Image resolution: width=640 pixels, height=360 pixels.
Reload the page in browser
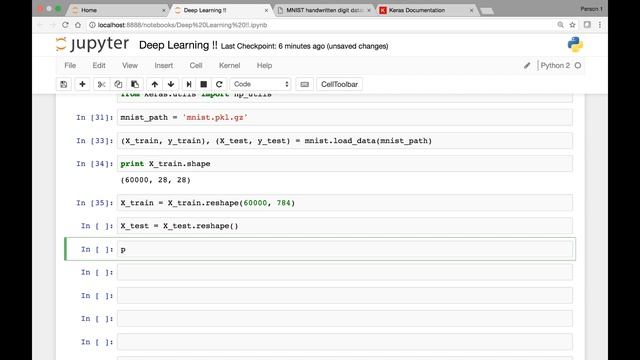coord(65,25)
